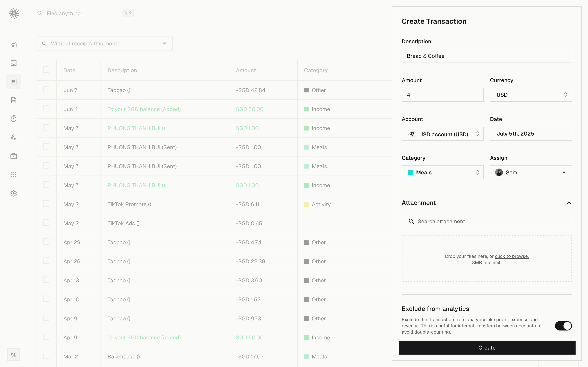Open the overview chart icon in sidebar
Image resolution: width=588 pixels, height=367 pixels.
point(14,44)
